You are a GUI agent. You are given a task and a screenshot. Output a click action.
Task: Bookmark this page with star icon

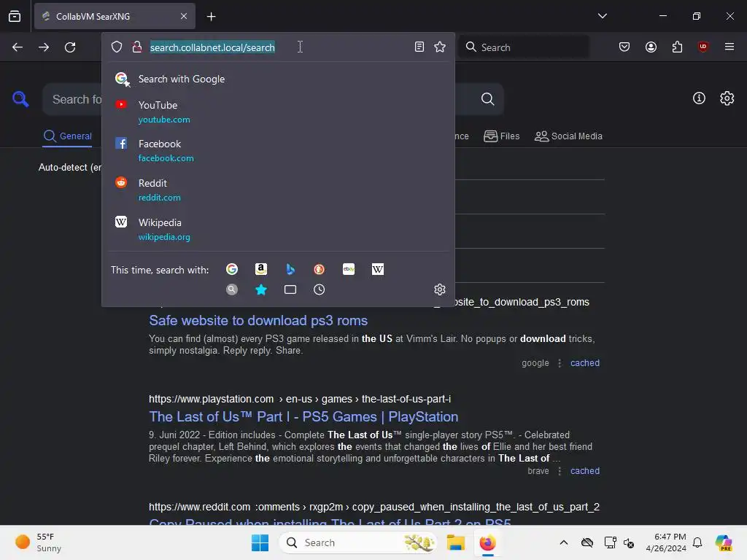[x=440, y=47]
